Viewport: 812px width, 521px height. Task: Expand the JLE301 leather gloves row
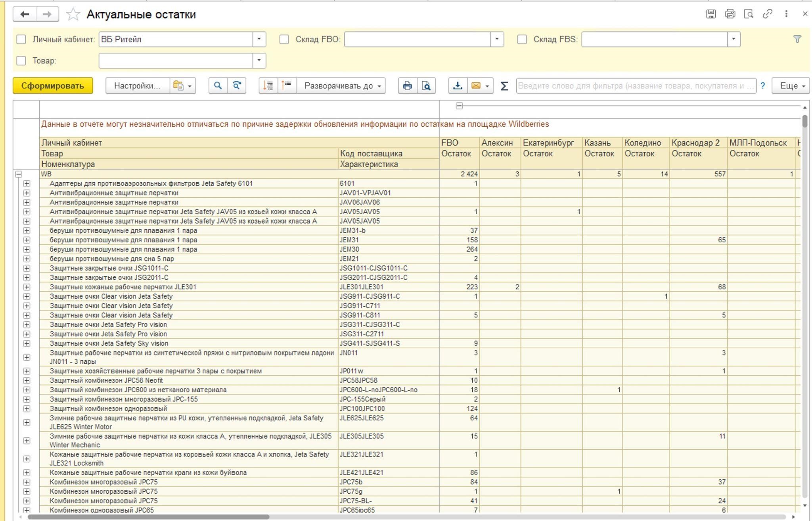click(x=27, y=287)
